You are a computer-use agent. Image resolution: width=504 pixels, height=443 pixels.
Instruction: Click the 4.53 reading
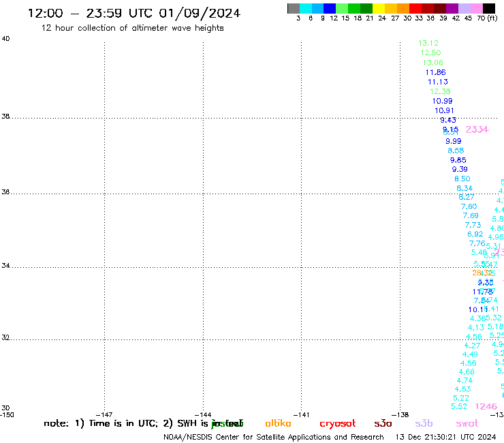(x=463, y=389)
